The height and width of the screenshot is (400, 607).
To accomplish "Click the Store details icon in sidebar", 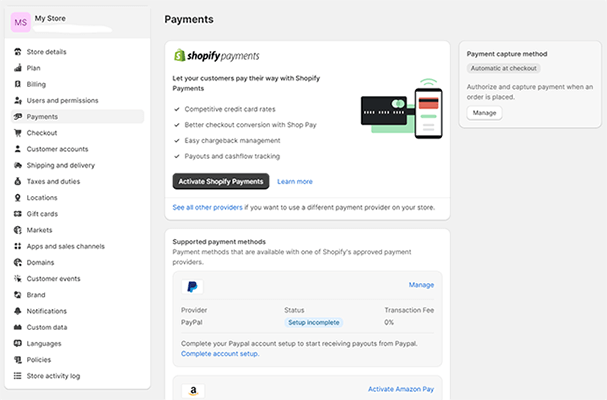I will pos(18,52).
